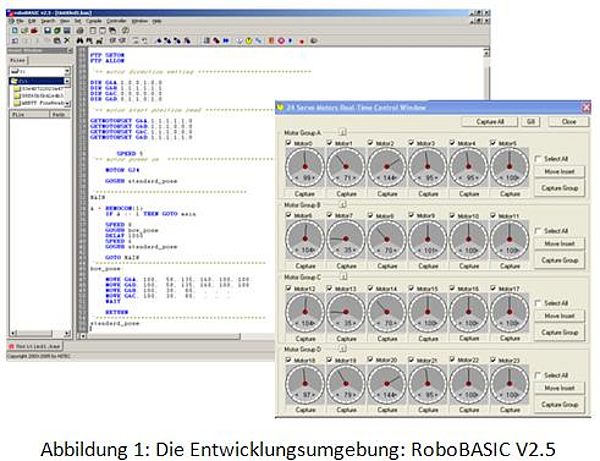Open the File menu
Screen dimensions: 600x461
pyautogui.click(x=20, y=21)
